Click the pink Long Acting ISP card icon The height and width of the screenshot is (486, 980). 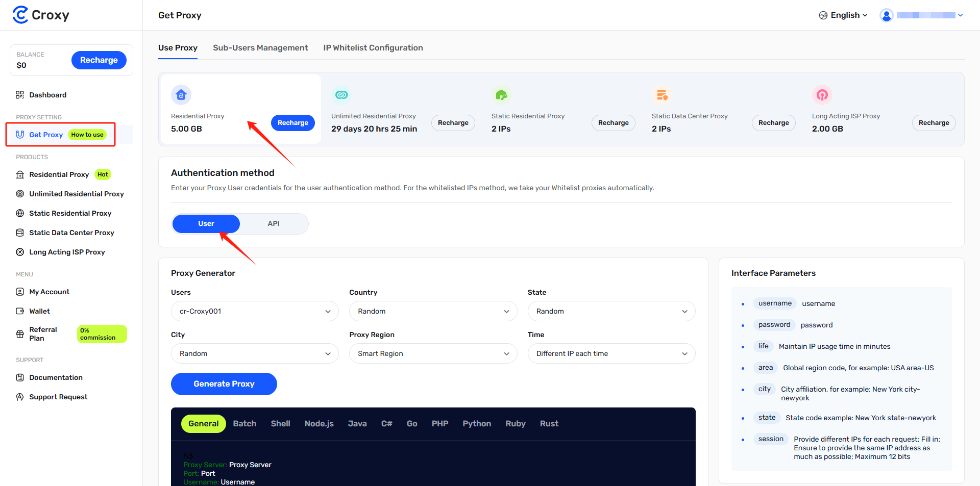(x=822, y=95)
